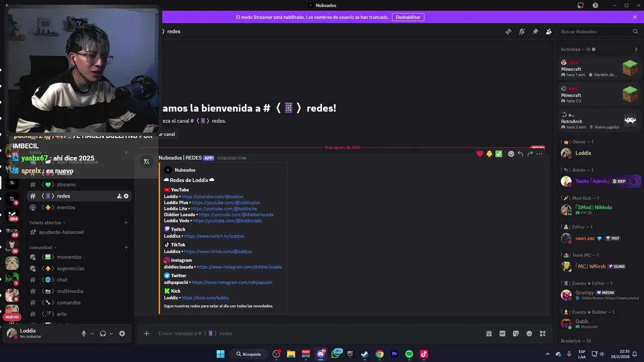Open Discord help question icon
This screenshot has height=362, width=644.
coord(595,6)
